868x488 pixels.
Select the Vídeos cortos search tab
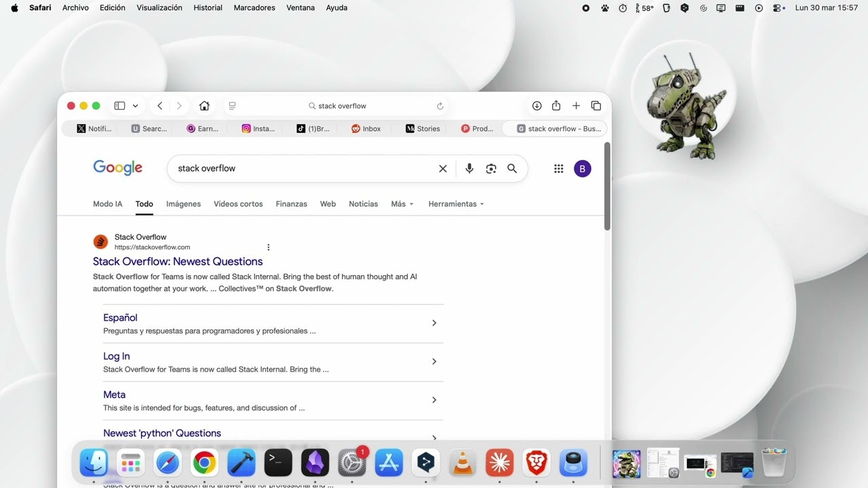[238, 204]
